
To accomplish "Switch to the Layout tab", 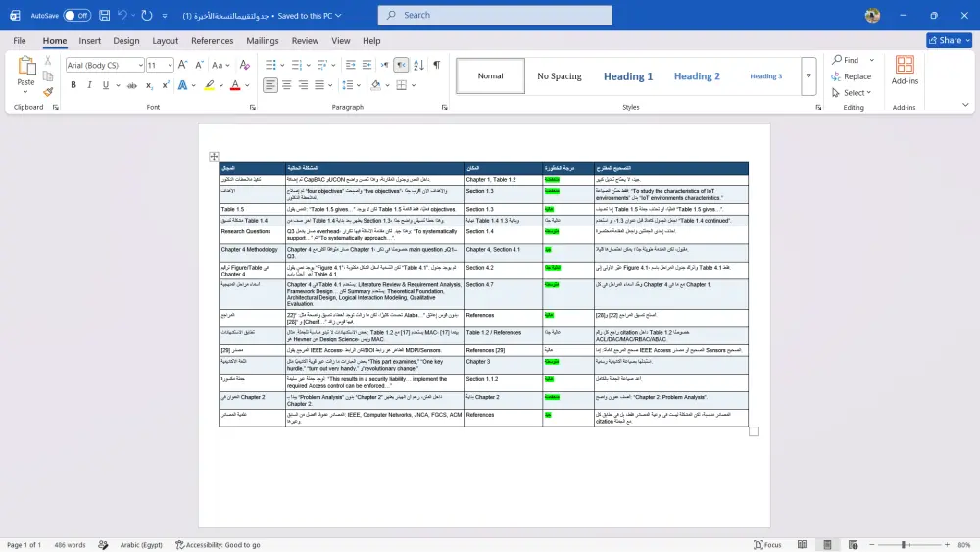I will (165, 40).
